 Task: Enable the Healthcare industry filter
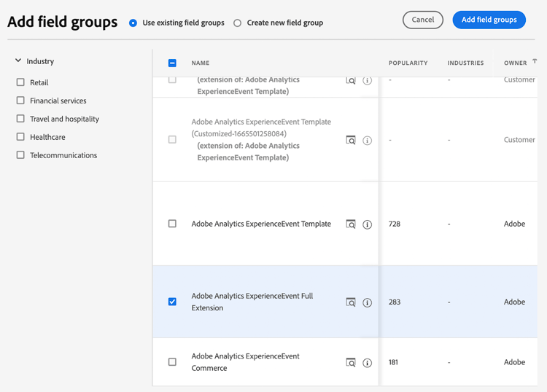pos(20,137)
